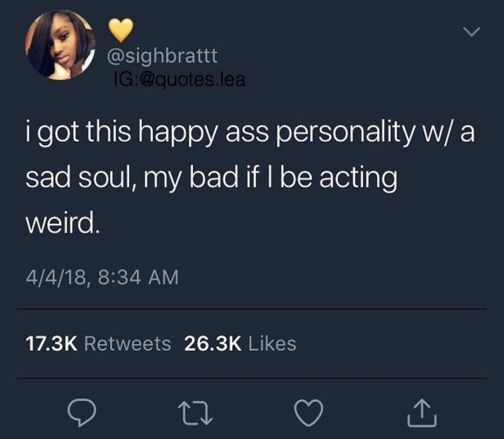Tap the retweet arrows icon
Screen dimensions: 504x439
(x=195, y=413)
